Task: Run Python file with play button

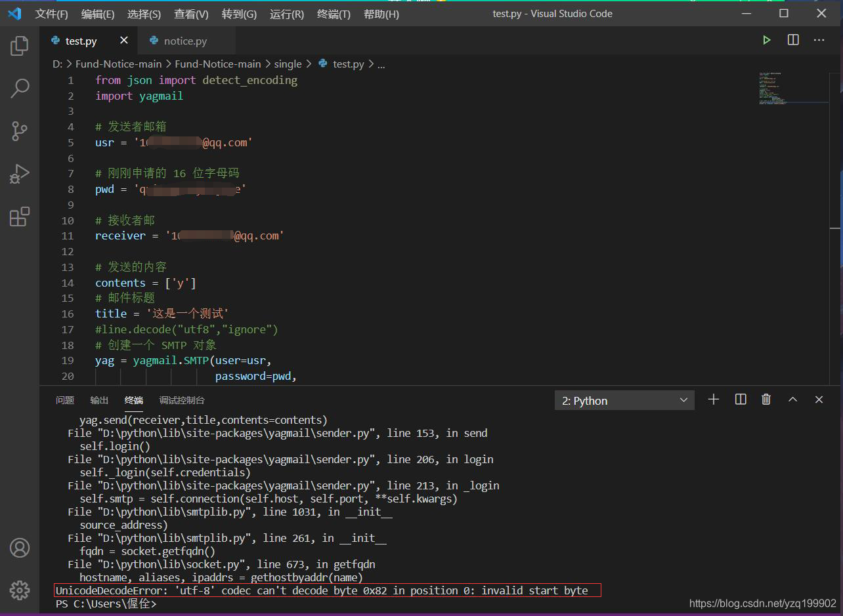Action: tap(766, 41)
